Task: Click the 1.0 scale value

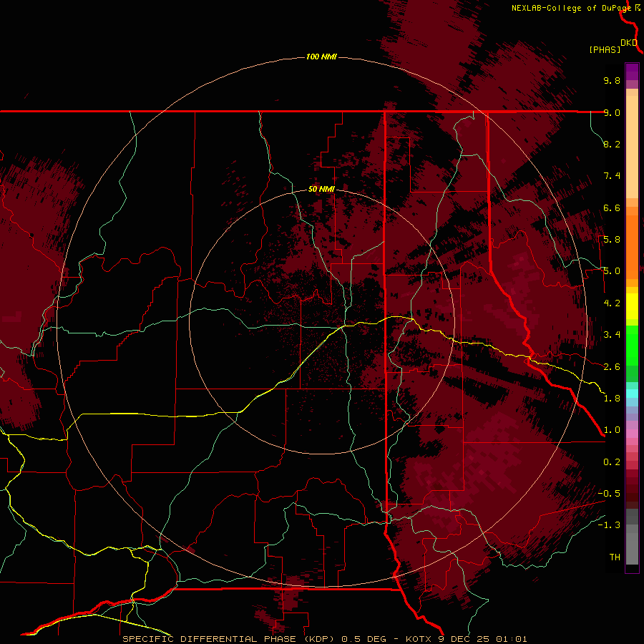Action: tap(612, 430)
